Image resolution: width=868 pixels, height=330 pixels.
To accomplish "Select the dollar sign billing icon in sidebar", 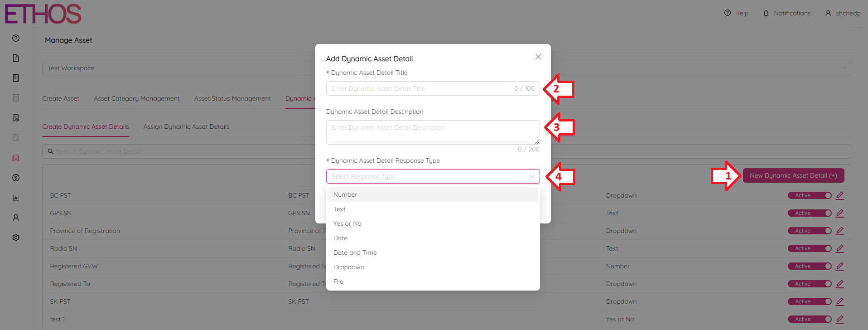I will pos(16,178).
